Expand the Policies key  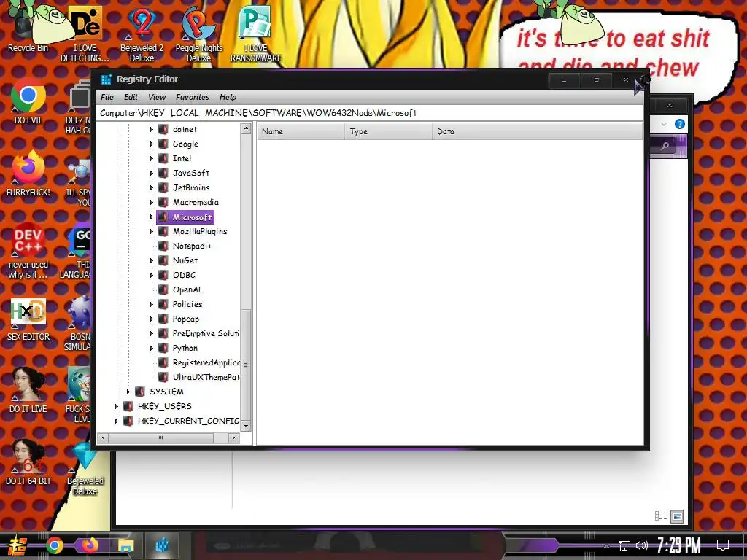click(x=152, y=304)
